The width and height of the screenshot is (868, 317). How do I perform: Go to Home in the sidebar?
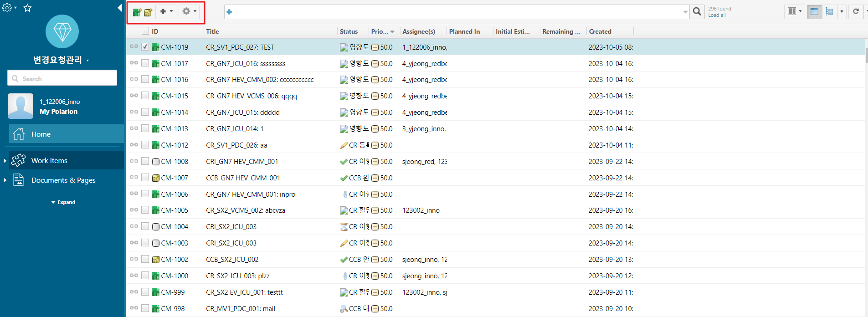tap(41, 134)
